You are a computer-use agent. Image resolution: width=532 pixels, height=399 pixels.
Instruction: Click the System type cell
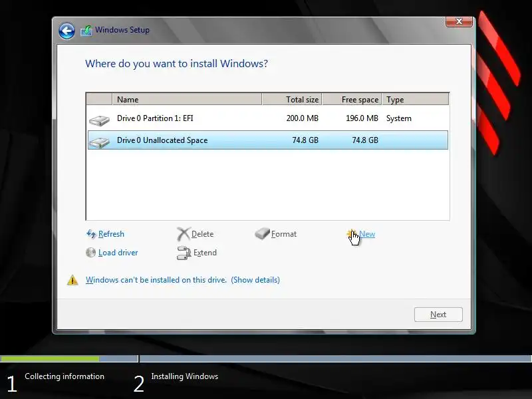398,118
